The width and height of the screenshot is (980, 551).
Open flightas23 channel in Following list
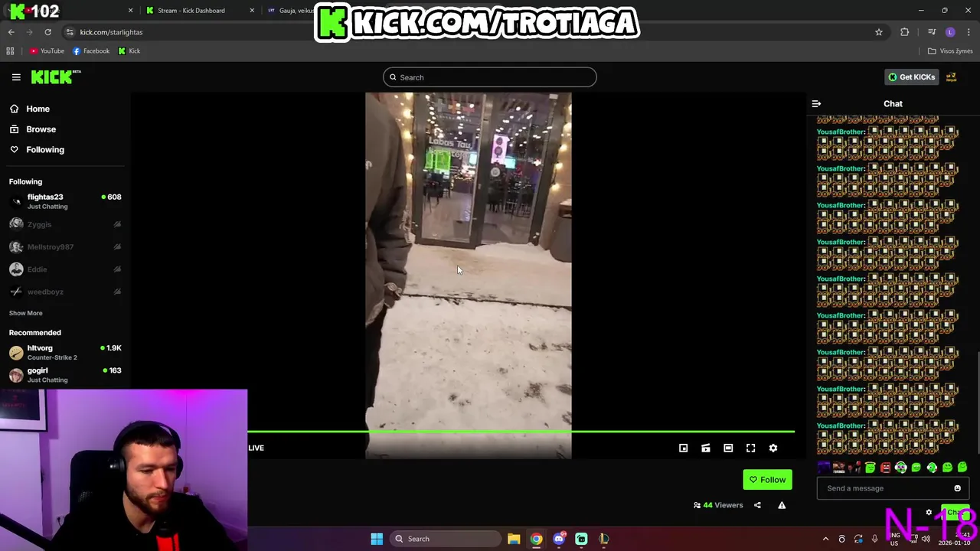[65, 201]
